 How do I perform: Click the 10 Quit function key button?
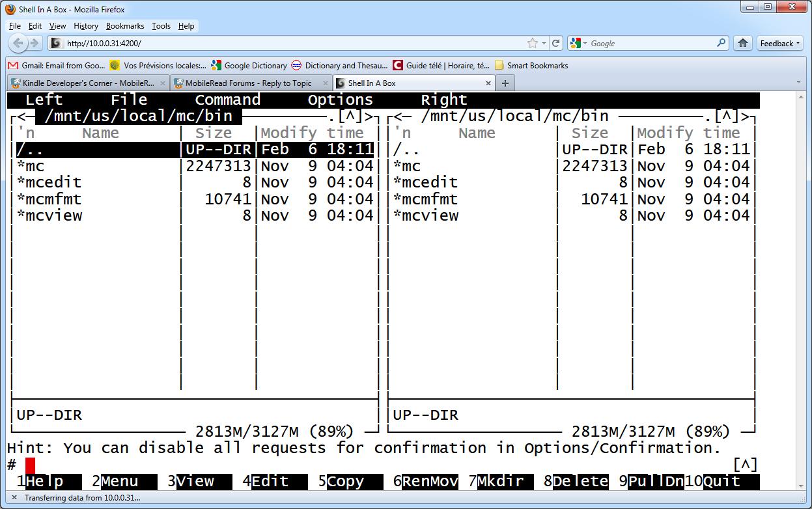point(722,482)
